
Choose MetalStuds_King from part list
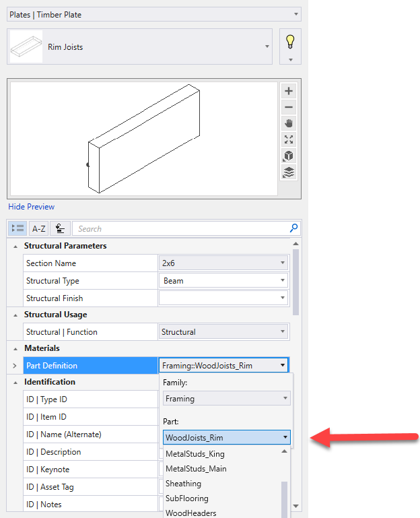[195, 454]
